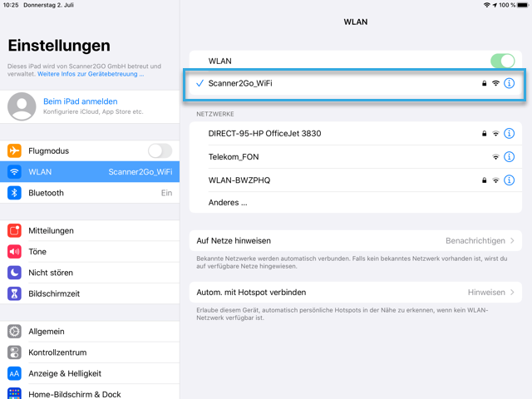Image resolution: width=532 pixels, height=399 pixels.
Task: Click the Allgemein gear icon
Action: [x=14, y=332]
